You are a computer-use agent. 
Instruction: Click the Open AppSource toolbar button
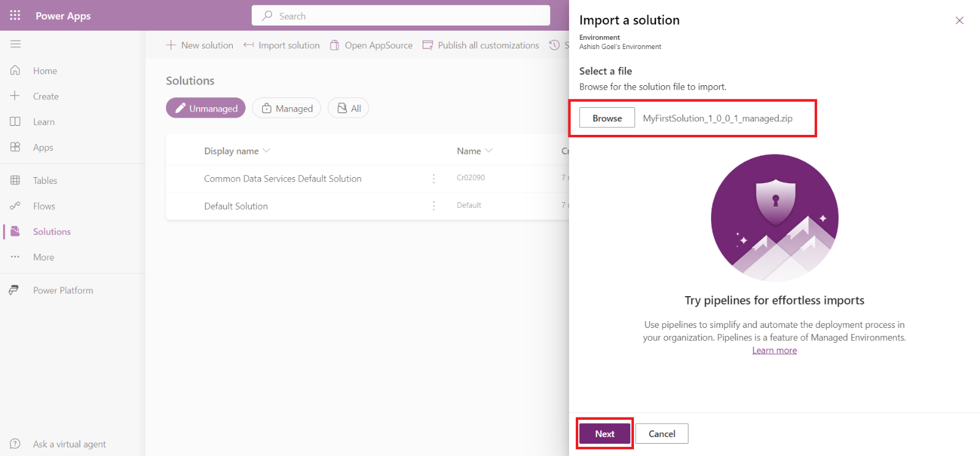coord(371,45)
